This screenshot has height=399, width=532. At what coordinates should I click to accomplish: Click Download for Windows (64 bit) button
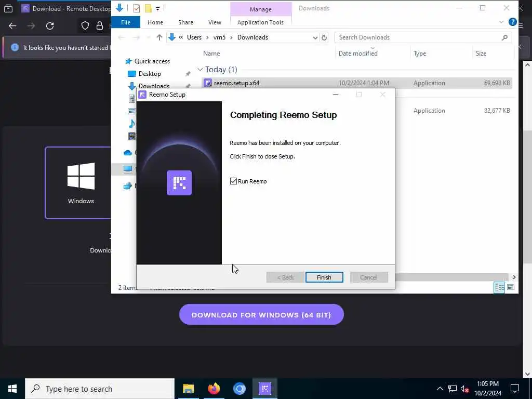tap(261, 314)
